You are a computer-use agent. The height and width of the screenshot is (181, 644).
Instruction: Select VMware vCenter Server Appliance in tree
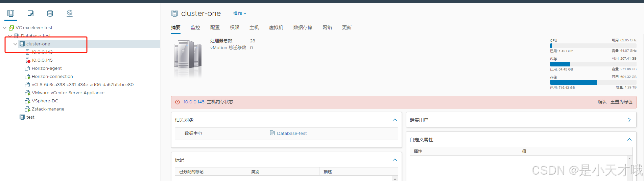pyautogui.click(x=68, y=93)
